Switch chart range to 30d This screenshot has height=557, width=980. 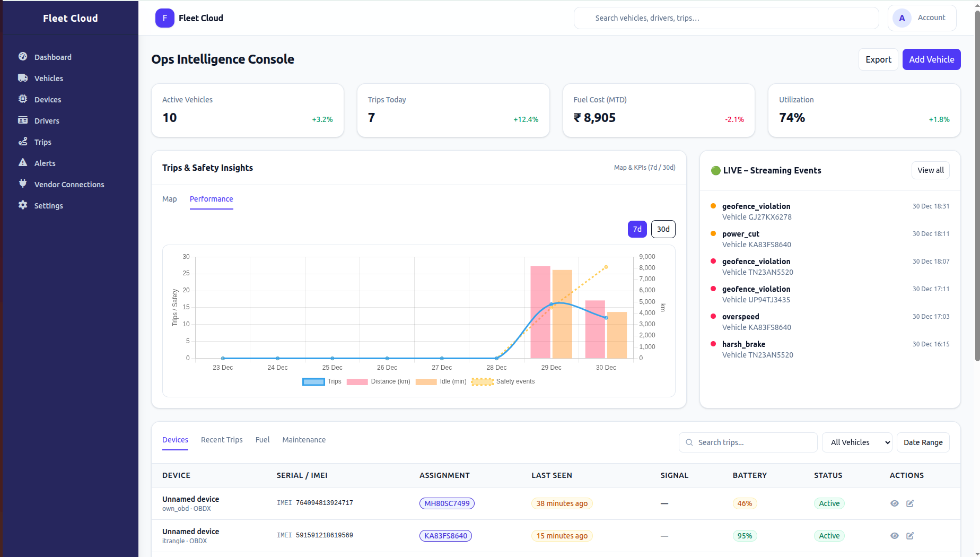coord(663,229)
